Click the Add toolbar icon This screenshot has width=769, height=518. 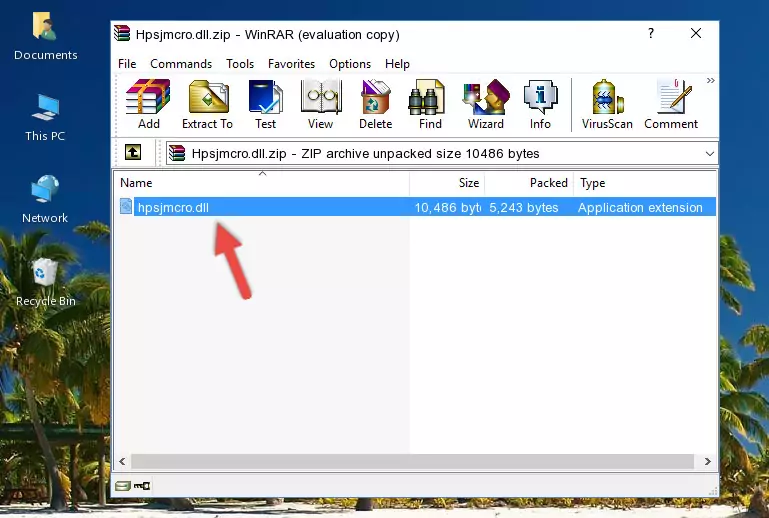148,104
